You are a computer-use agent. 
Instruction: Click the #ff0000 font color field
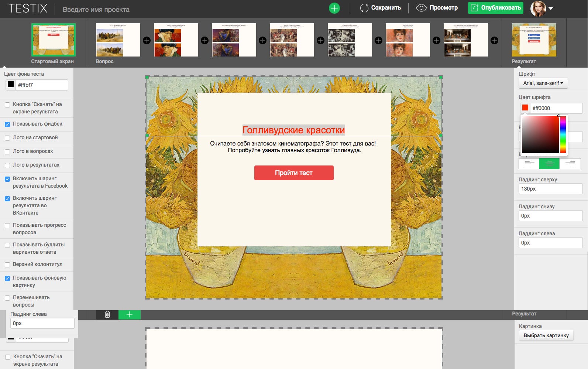pyautogui.click(x=556, y=108)
